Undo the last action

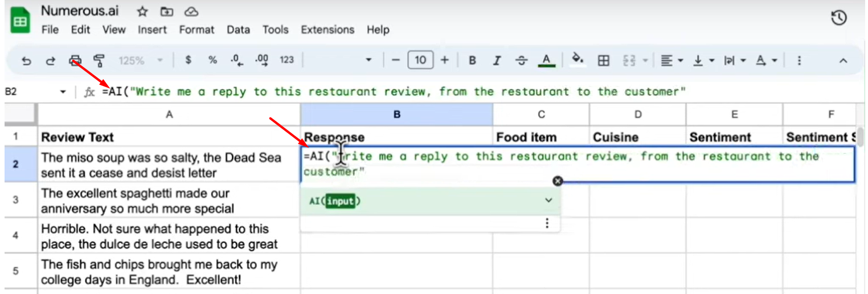[26, 60]
